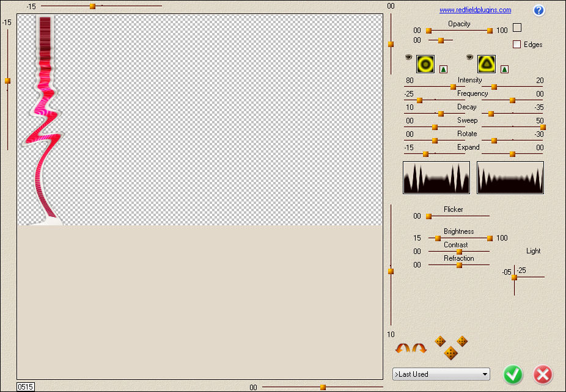Click the Refraction slider handle

pyautogui.click(x=459, y=266)
